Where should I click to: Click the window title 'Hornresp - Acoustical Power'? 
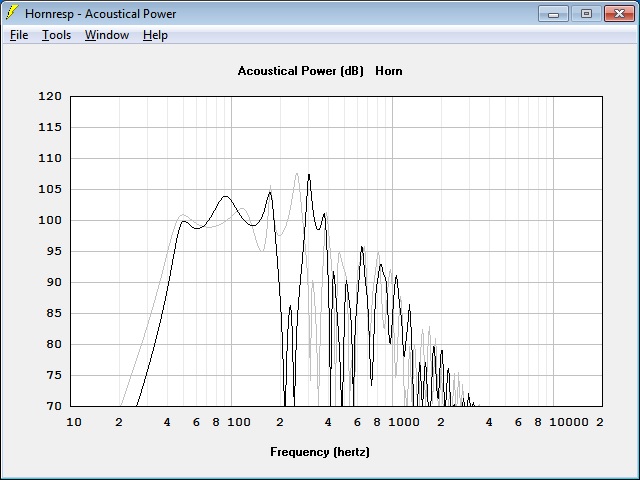point(100,14)
